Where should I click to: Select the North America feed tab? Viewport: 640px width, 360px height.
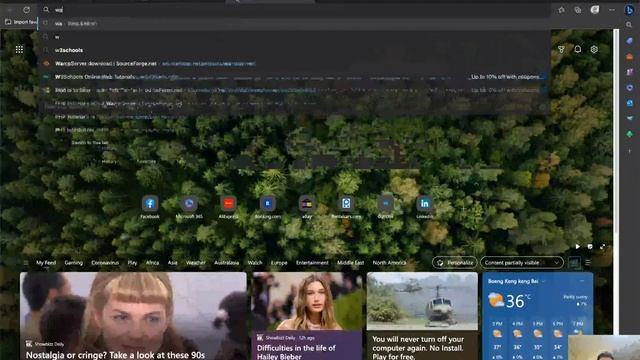click(389, 263)
